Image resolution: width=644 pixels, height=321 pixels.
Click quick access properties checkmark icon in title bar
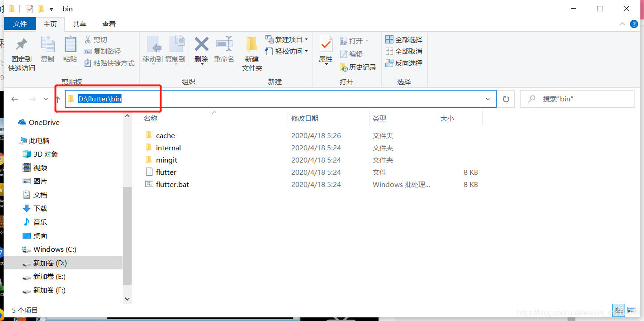(30, 9)
